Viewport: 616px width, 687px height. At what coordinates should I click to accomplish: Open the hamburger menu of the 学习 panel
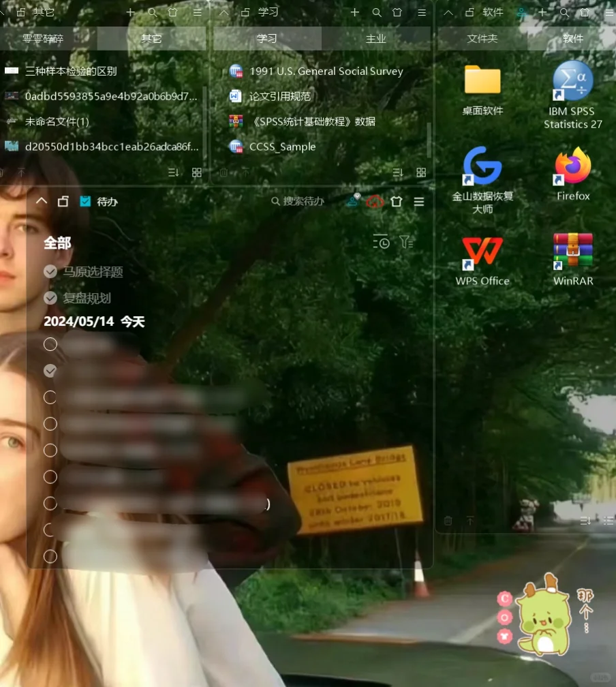tap(422, 13)
